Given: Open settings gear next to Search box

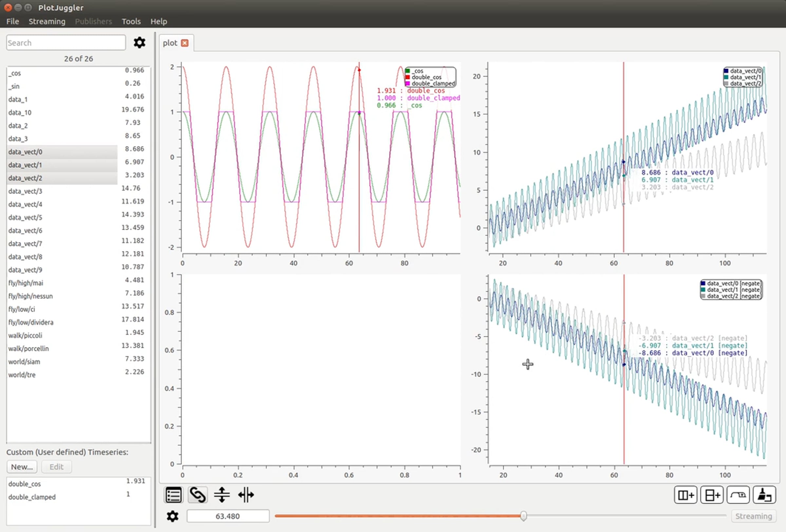Looking at the screenshot, I should [x=139, y=43].
